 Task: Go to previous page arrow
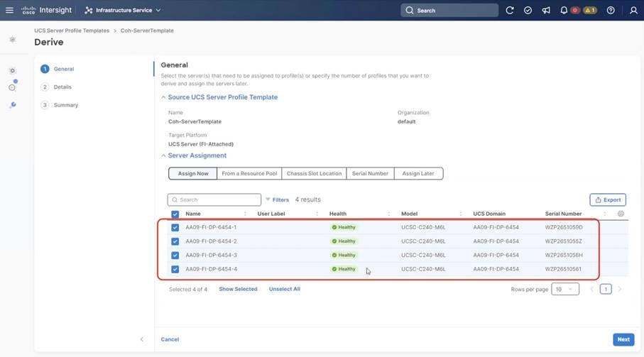coord(592,290)
